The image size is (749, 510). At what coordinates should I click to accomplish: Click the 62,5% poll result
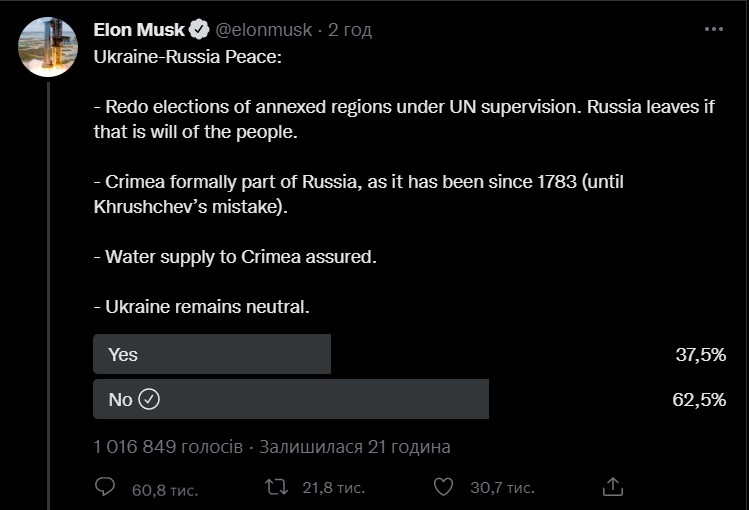(700, 399)
